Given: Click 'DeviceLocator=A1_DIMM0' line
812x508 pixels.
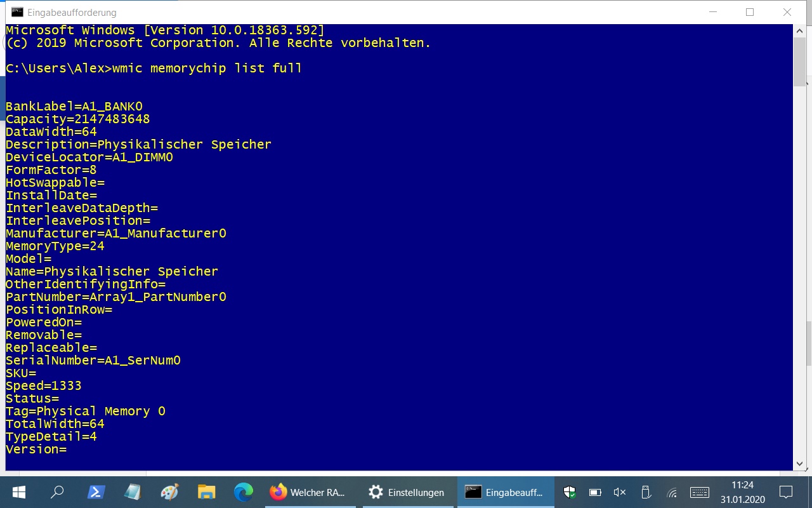Looking at the screenshot, I should pyautogui.click(x=89, y=157).
